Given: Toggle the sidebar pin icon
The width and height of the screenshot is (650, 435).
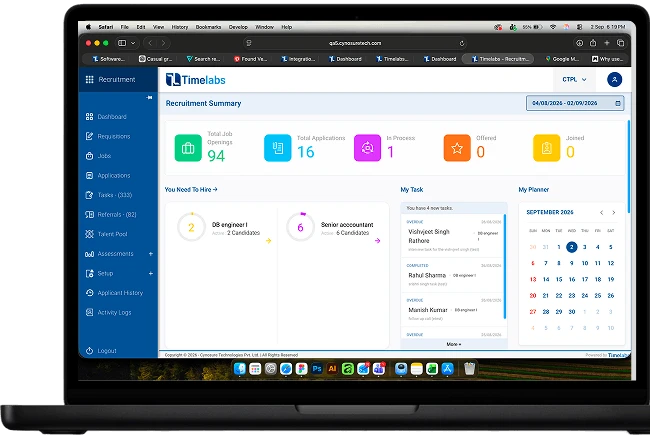Looking at the screenshot, I should tap(149, 97).
